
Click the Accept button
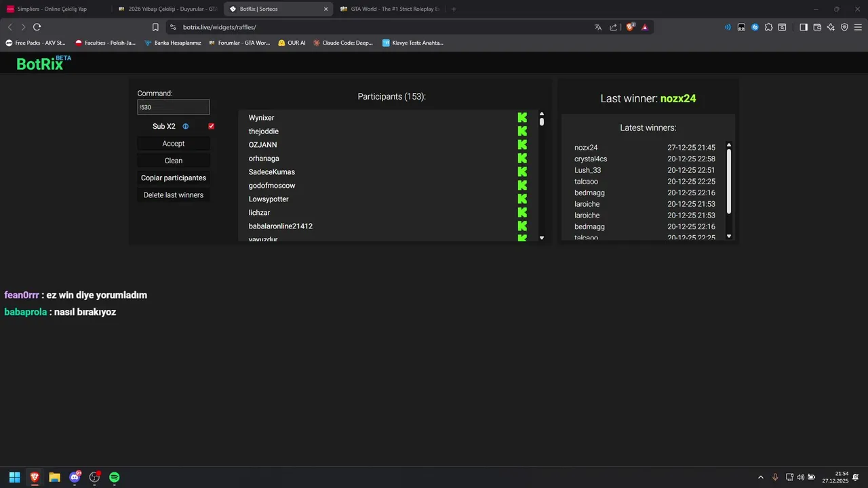pos(174,144)
